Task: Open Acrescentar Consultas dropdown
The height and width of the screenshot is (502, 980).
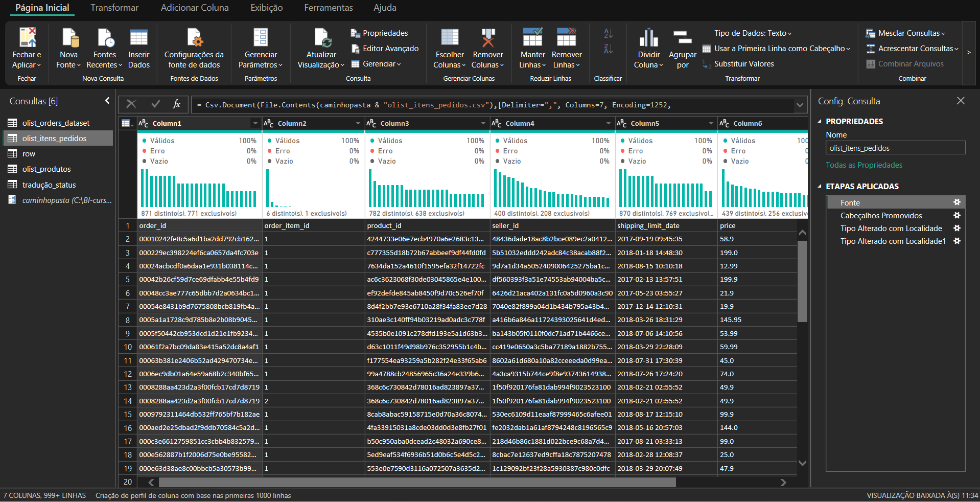Action: tap(912, 49)
